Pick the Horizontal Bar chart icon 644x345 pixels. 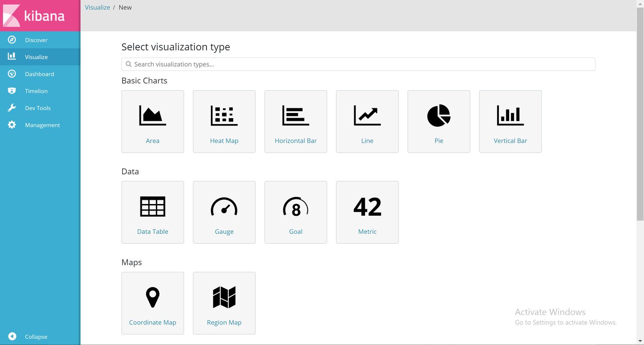pos(296,116)
